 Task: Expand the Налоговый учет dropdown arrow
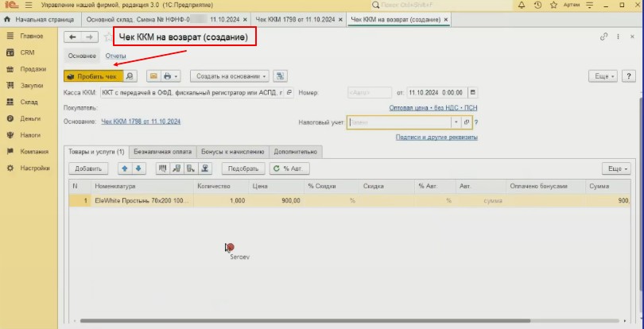(456, 122)
